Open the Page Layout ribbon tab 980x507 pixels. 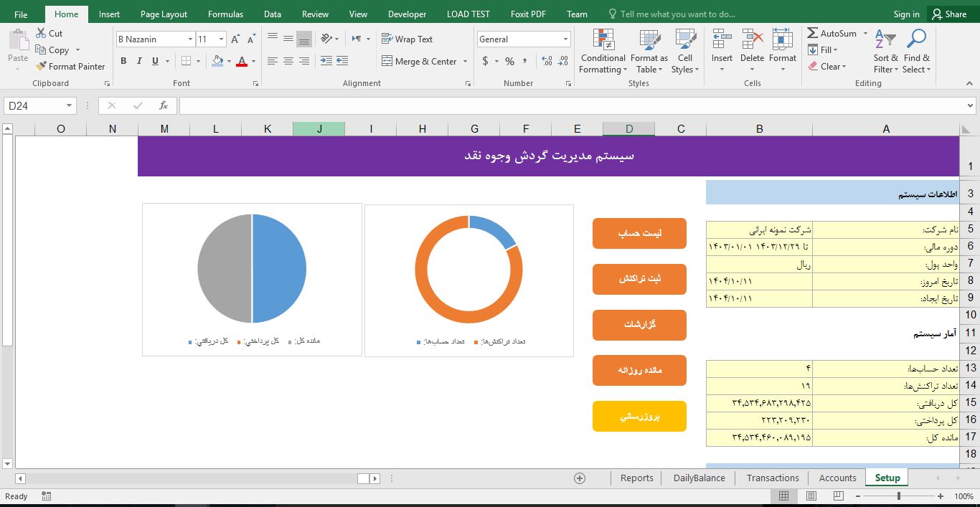coord(164,14)
